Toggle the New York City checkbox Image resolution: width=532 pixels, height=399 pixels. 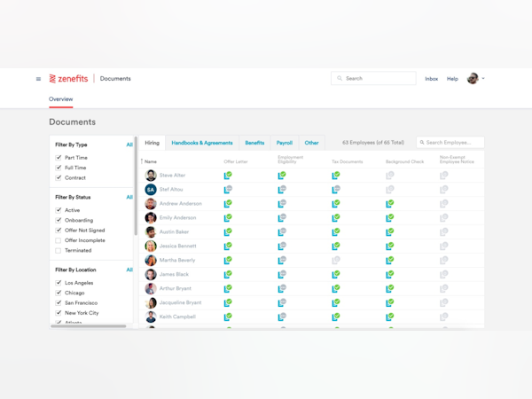pos(59,313)
